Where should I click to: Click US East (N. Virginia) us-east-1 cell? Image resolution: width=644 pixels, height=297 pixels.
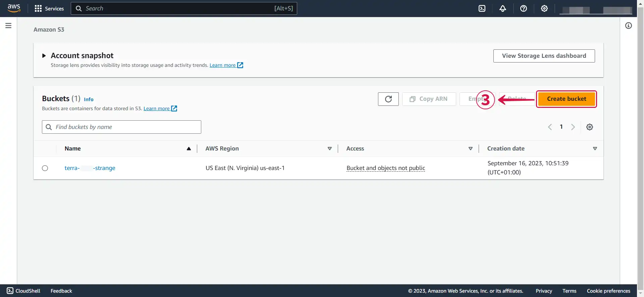coord(245,168)
